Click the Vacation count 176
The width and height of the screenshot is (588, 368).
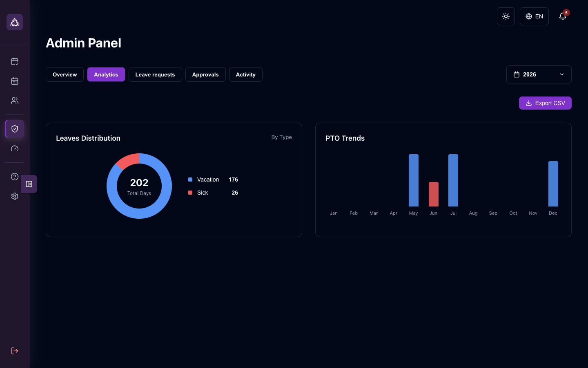(233, 180)
